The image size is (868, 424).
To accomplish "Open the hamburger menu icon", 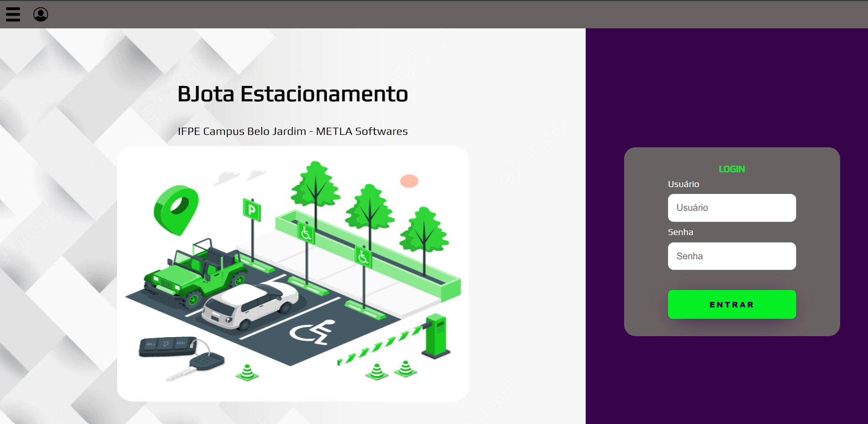I will [x=13, y=15].
